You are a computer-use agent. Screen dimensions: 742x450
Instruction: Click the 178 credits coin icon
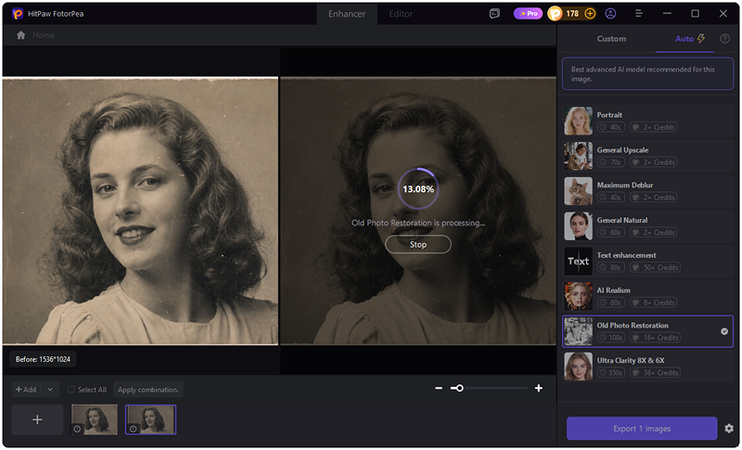[x=555, y=14]
